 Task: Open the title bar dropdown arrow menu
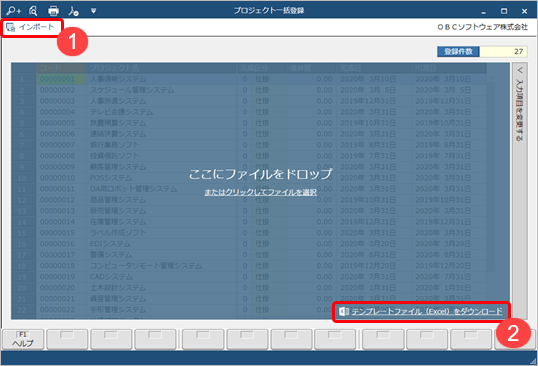pos(93,11)
